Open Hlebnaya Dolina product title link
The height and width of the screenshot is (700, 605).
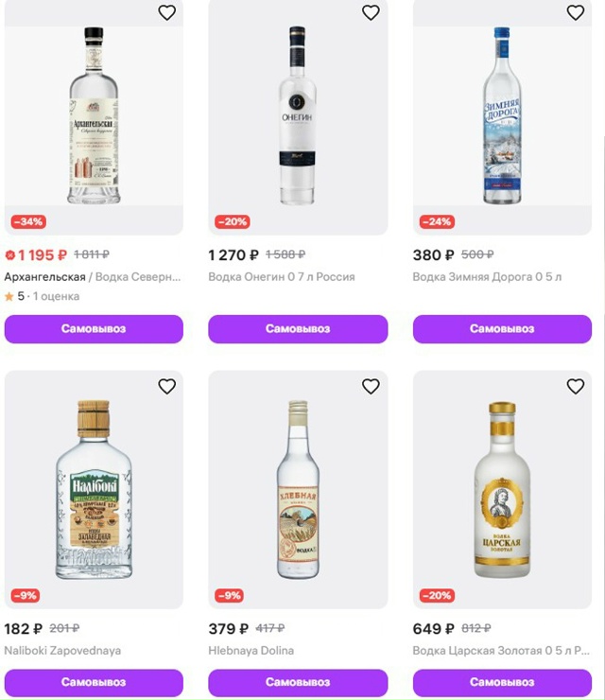coord(251,651)
